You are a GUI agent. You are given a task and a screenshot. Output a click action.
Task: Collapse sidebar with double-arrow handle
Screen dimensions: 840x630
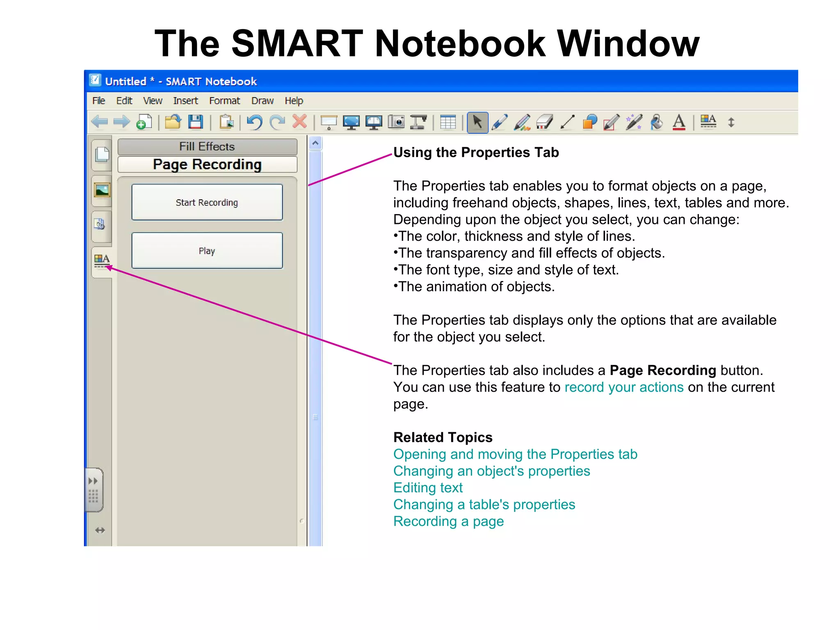click(94, 490)
